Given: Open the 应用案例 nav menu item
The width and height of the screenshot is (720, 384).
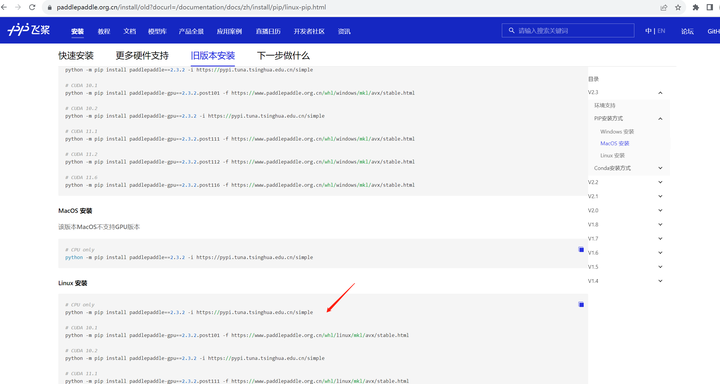Looking at the screenshot, I should [x=229, y=31].
